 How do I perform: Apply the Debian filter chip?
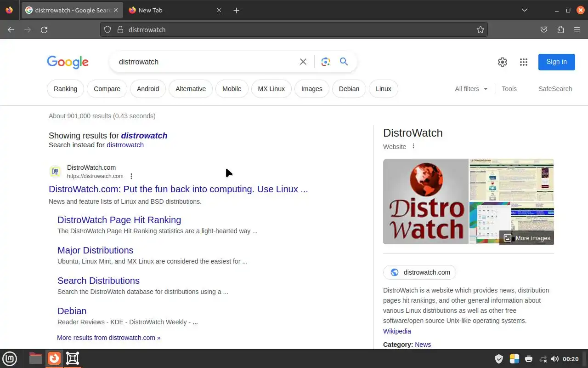pos(349,89)
